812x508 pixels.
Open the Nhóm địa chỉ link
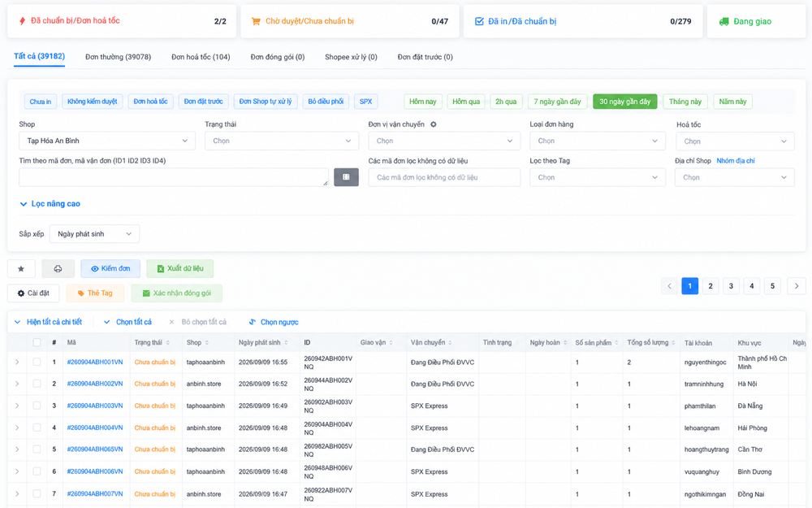[x=736, y=161]
